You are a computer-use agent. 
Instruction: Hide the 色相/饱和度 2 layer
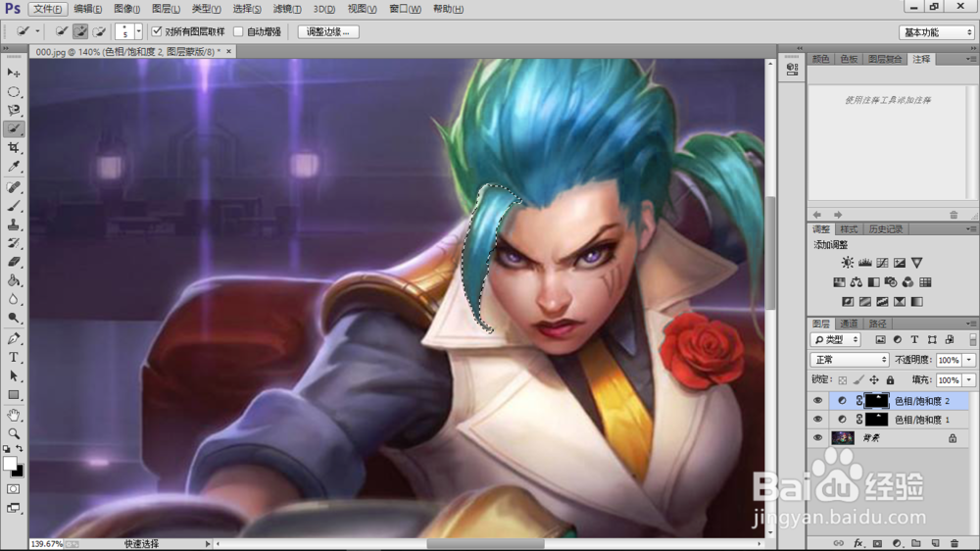coord(817,400)
